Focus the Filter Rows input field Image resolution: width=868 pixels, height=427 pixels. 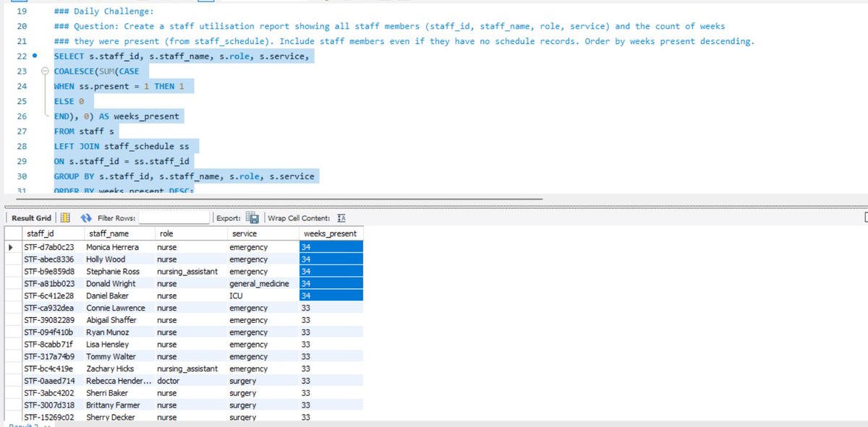coord(174,217)
